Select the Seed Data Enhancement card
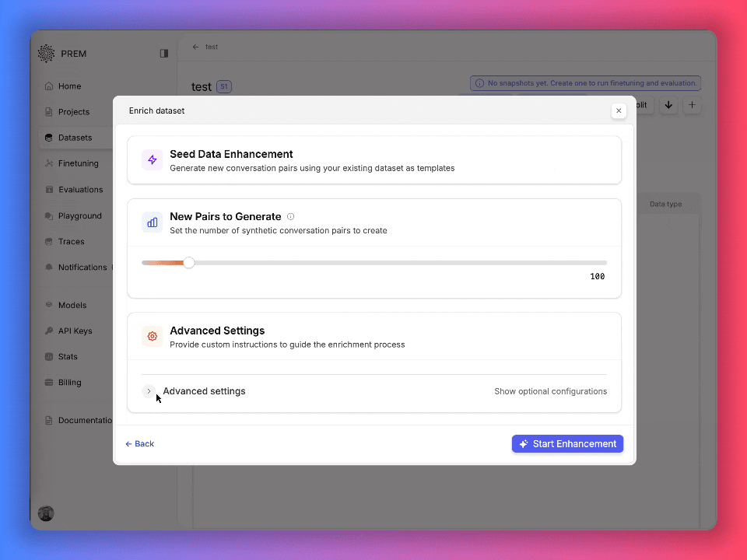This screenshot has width=747, height=560. 374,160
